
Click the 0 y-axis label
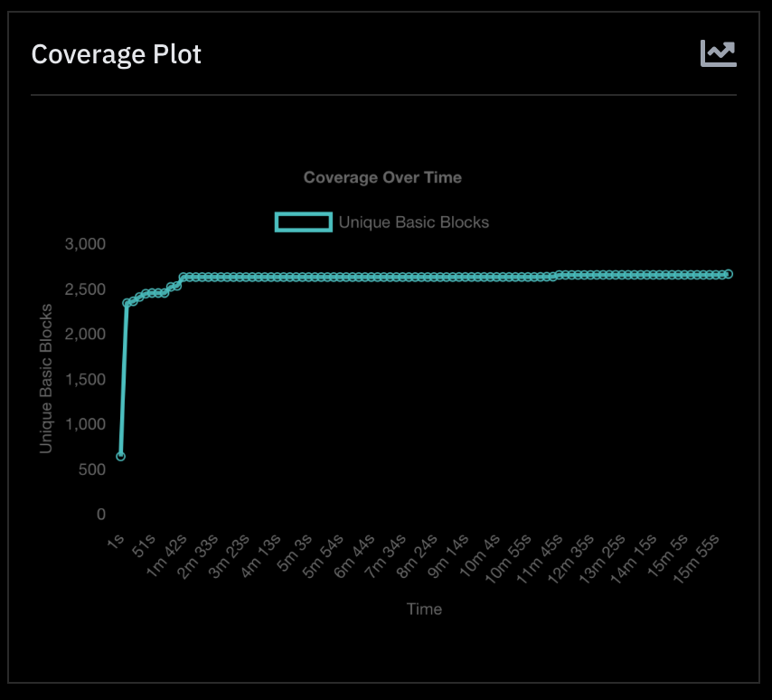(101, 515)
